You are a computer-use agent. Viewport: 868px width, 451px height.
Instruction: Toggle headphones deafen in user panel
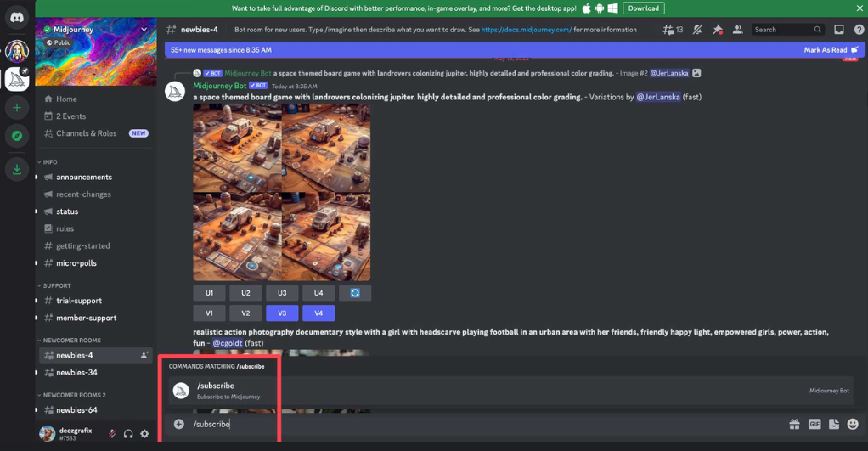(128, 434)
